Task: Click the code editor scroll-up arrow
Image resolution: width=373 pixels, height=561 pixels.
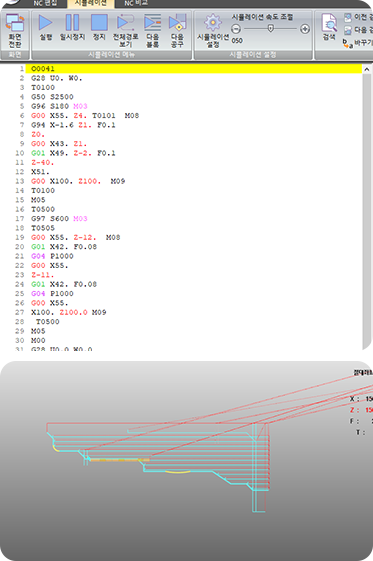Action: pyautogui.click(x=367, y=70)
